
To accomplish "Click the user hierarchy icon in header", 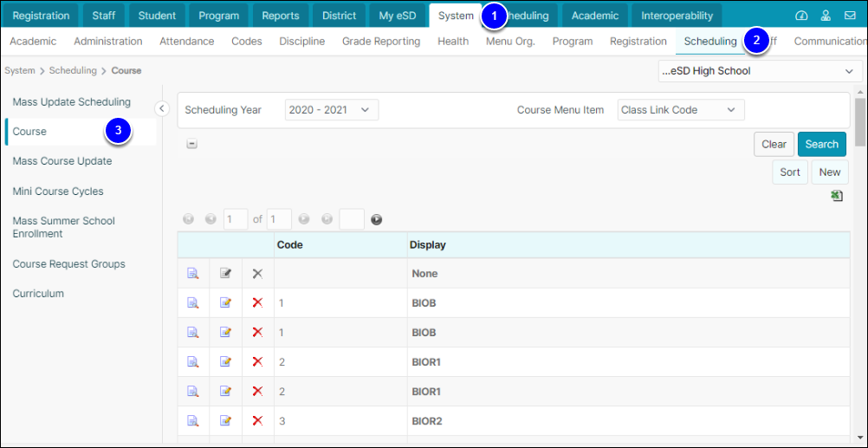I will pos(826,16).
